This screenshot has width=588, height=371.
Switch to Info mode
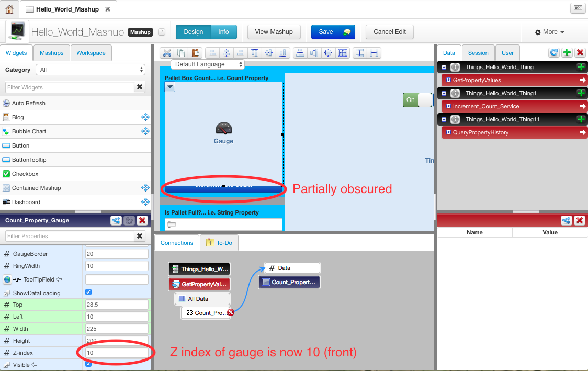point(223,32)
